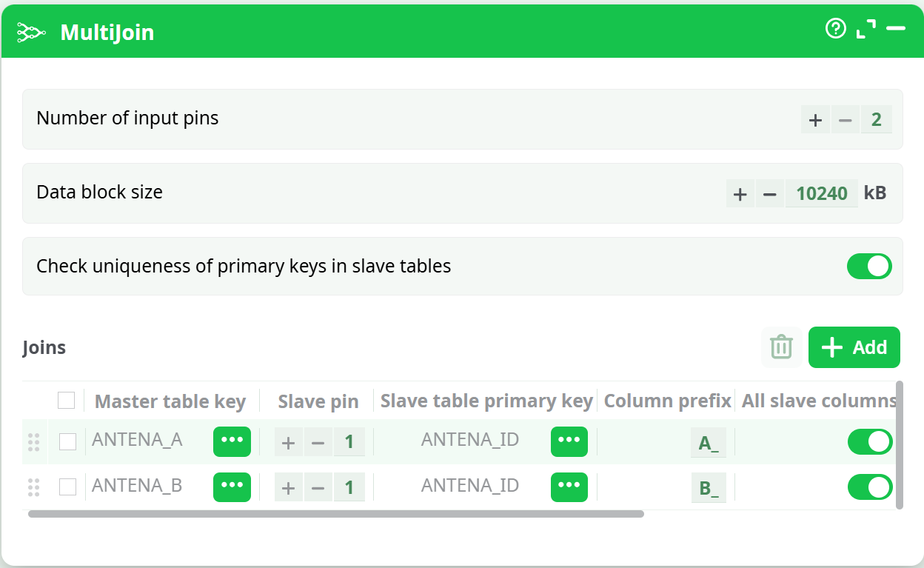Tick the checkbox for ANTENA_B row

point(68,487)
